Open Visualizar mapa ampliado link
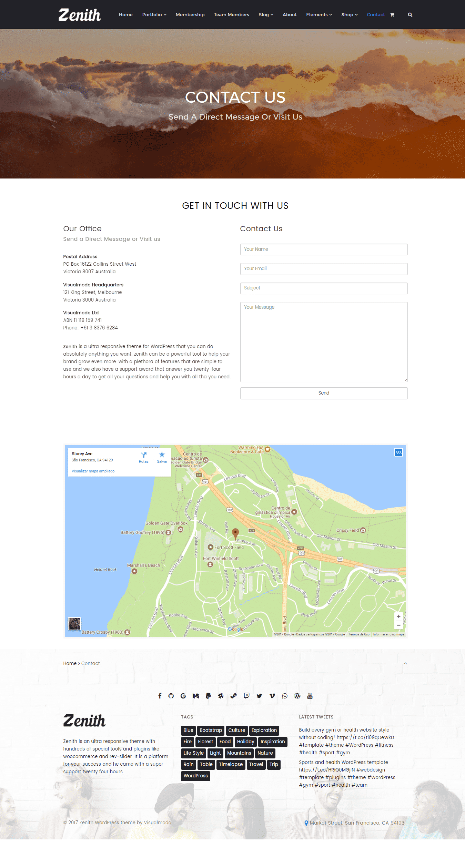 pyautogui.click(x=93, y=471)
